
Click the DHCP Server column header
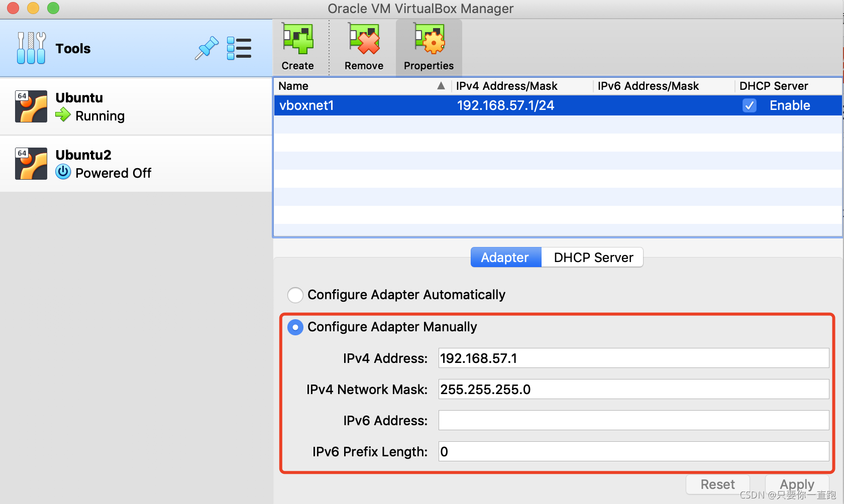[x=788, y=86]
